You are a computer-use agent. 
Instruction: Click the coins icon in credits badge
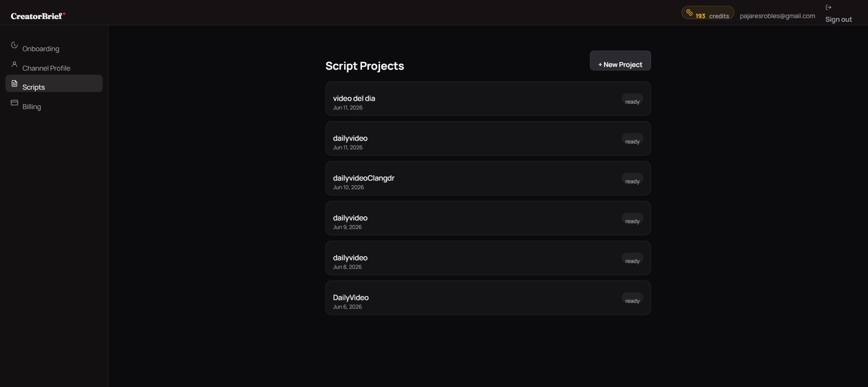(689, 13)
